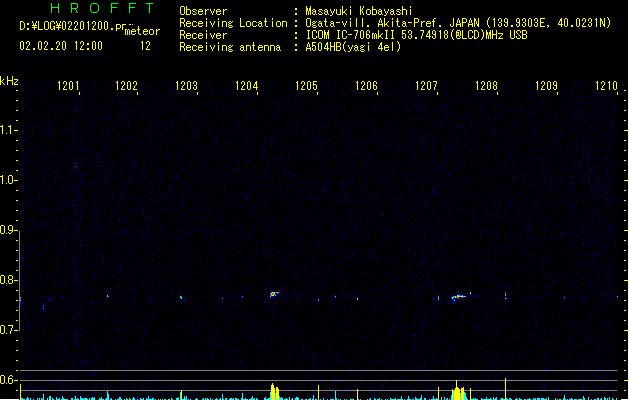Click the A504HB(yagi 4el) antenna text

(x=353, y=47)
